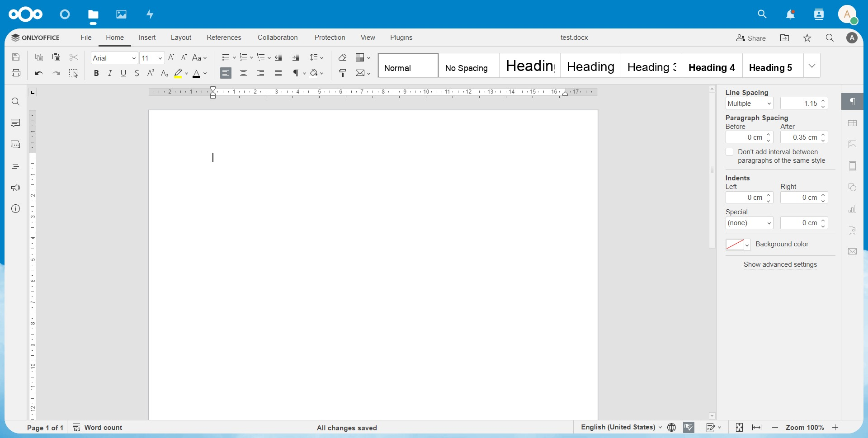Open Comments panel in left sidebar

[x=16, y=123]
